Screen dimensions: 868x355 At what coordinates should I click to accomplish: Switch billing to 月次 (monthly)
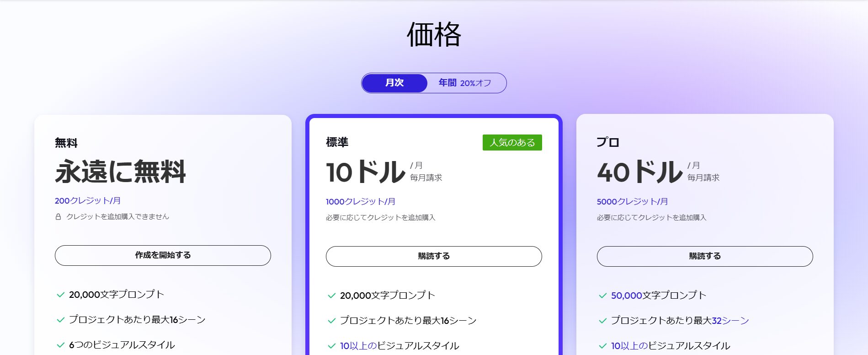394,83
